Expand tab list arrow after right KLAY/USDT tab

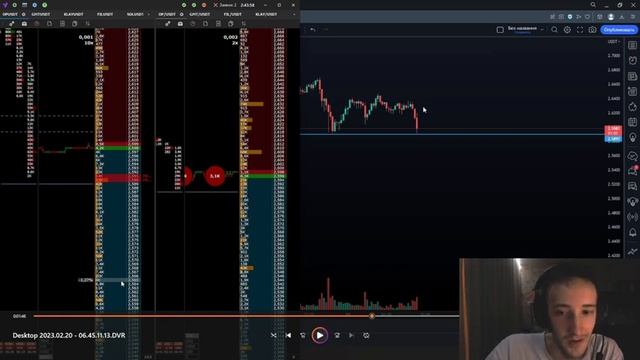[294, 14]
